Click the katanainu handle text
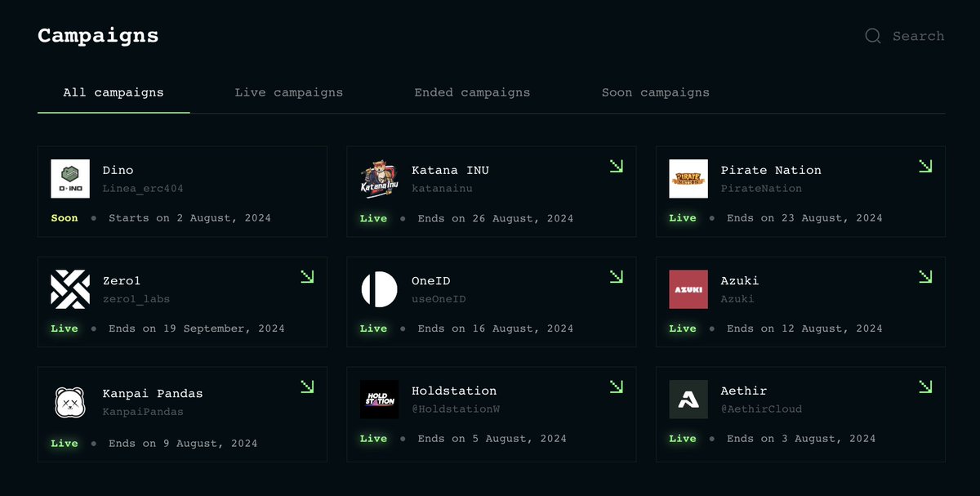Screen dimensions: 980x496 pyautogui.click(x=442, y=189)
